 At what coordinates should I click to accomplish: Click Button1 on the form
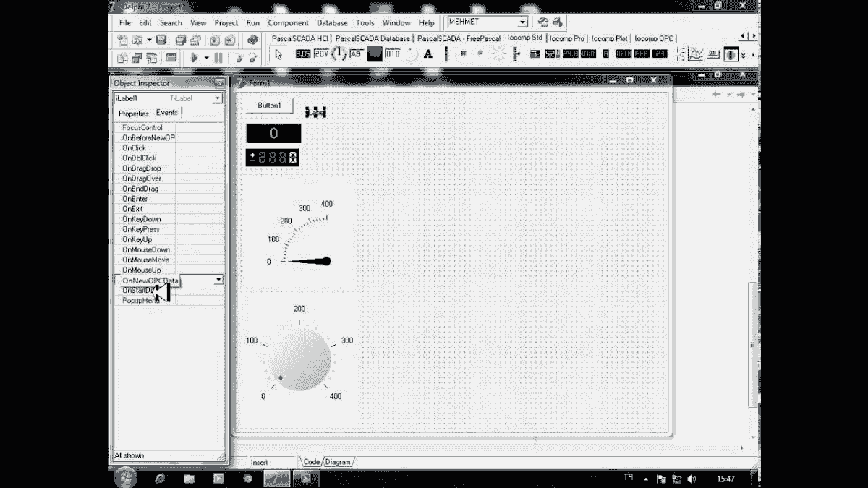(269, 106)
